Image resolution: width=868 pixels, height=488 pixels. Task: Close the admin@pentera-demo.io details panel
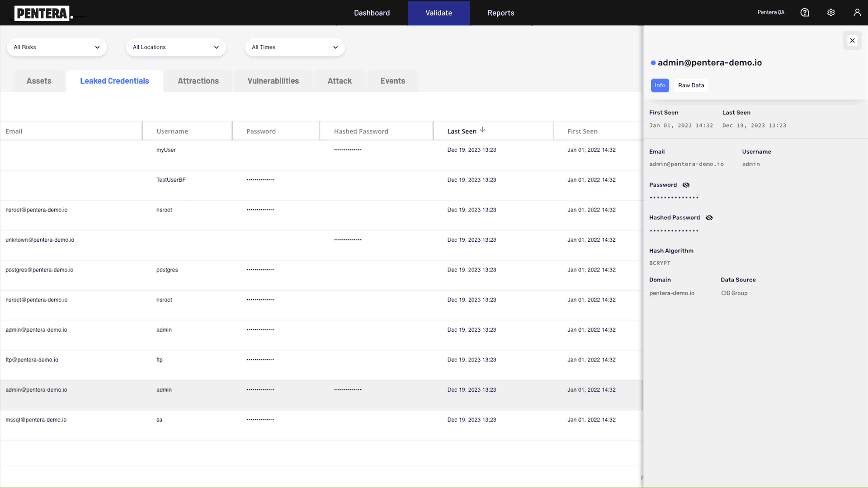pos(852,41)
